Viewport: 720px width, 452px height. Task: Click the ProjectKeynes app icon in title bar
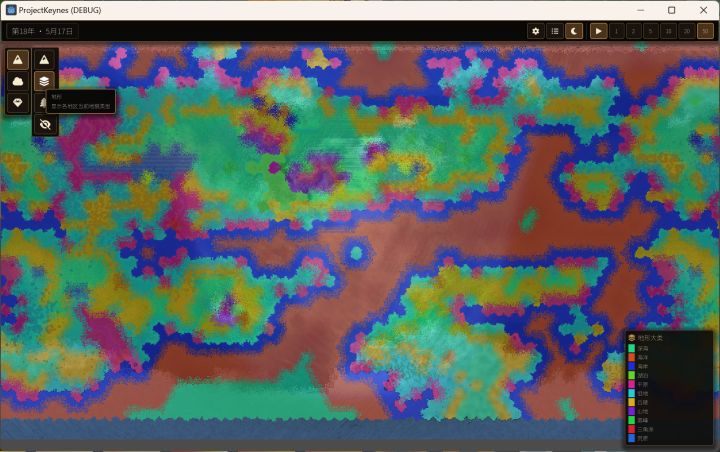(11, 10)
